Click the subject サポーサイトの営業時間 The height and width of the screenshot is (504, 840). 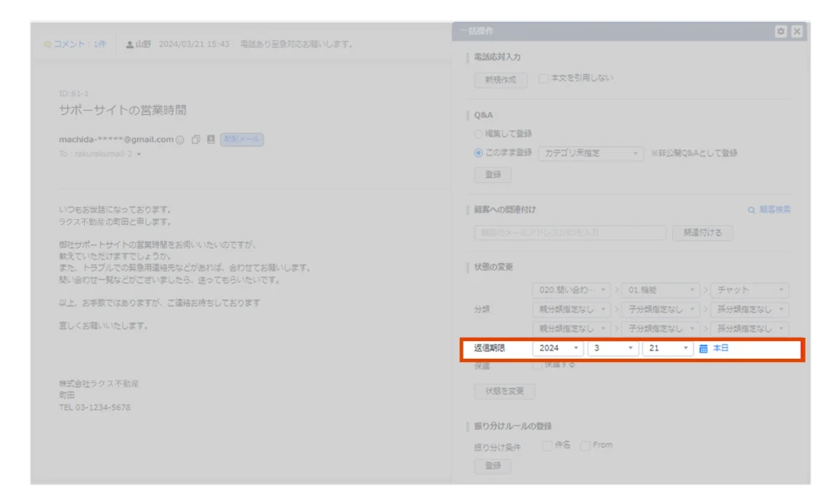click(x=123, y=110)
